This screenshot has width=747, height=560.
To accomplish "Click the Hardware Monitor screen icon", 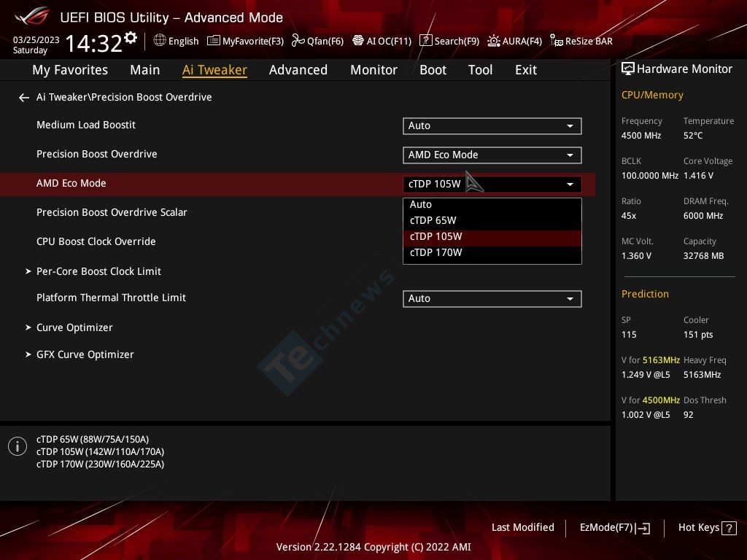I will point(628,69).
